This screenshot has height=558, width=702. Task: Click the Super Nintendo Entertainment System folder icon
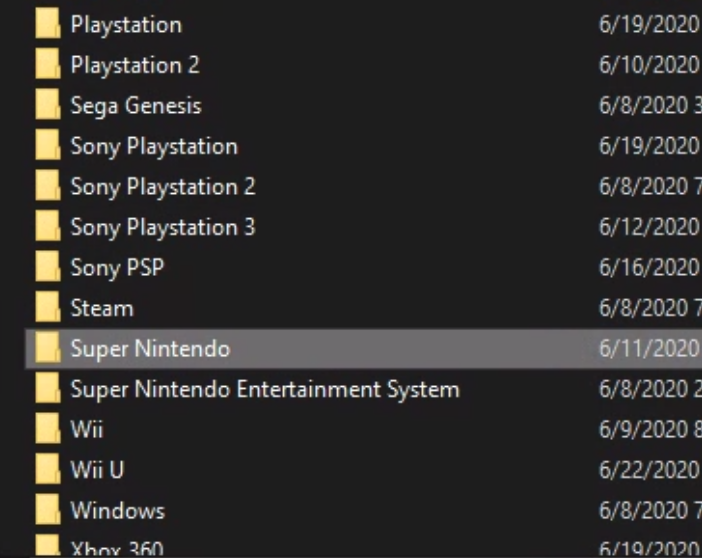click(48, 389)
